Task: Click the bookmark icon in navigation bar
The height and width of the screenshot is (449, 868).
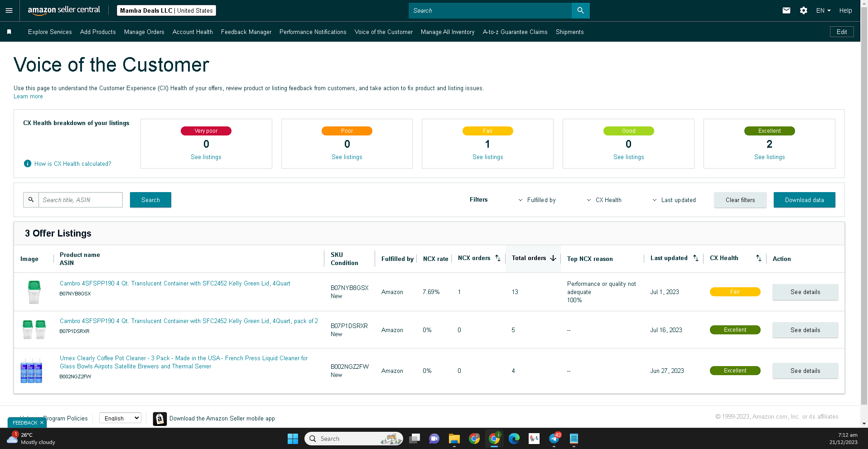Action: 9,32
